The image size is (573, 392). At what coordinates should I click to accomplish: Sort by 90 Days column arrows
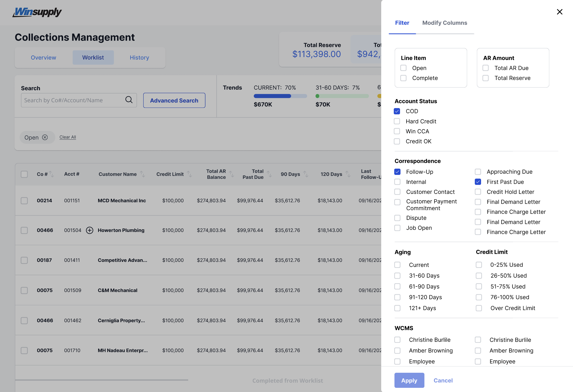(306, 174)
